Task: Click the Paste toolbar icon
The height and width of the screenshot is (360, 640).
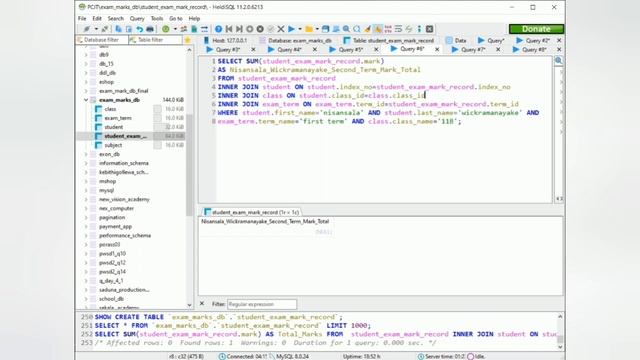Action: pyautogui.click(x=129, y=29)
